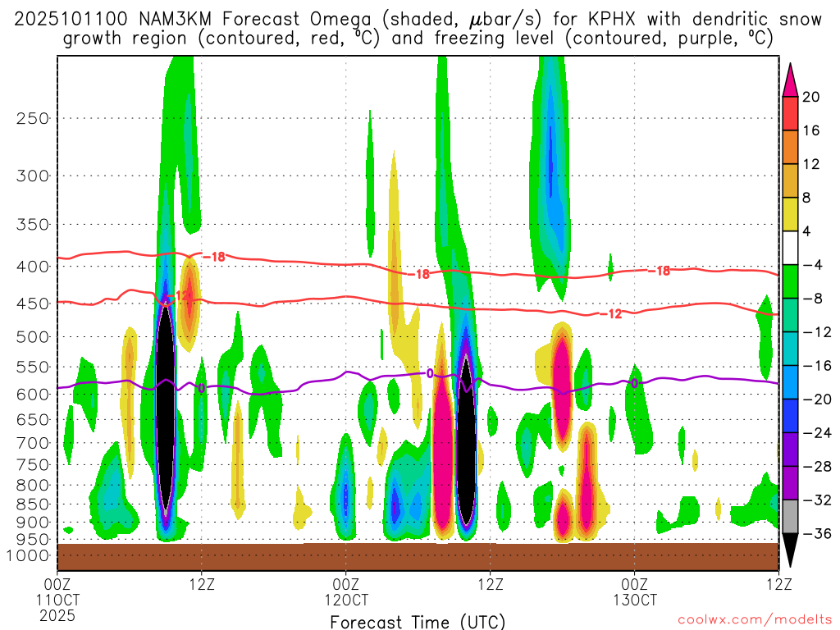840x630 pixels.
Task: Click the 350 pressure level label
Action: point(33,225)
